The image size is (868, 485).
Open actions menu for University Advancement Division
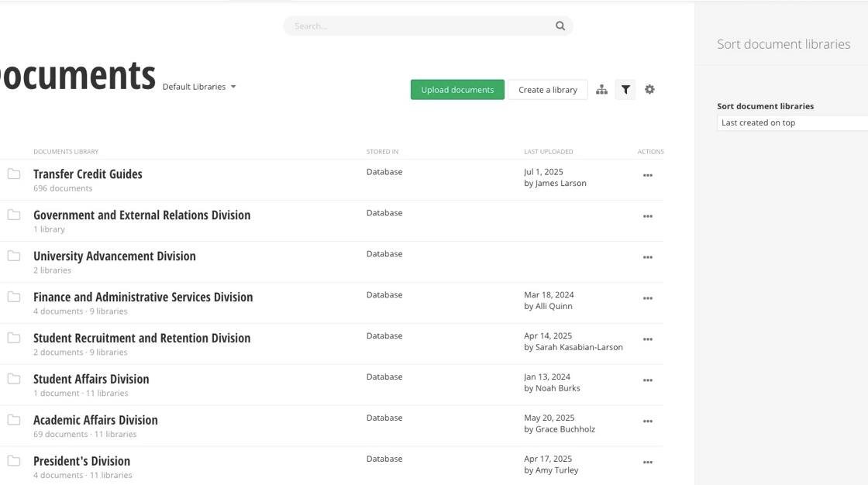[x=648, y=258]
